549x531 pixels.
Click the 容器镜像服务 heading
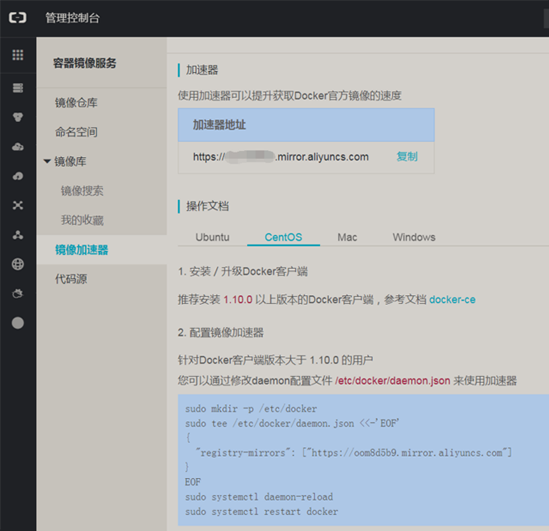(x=85, y=63)
